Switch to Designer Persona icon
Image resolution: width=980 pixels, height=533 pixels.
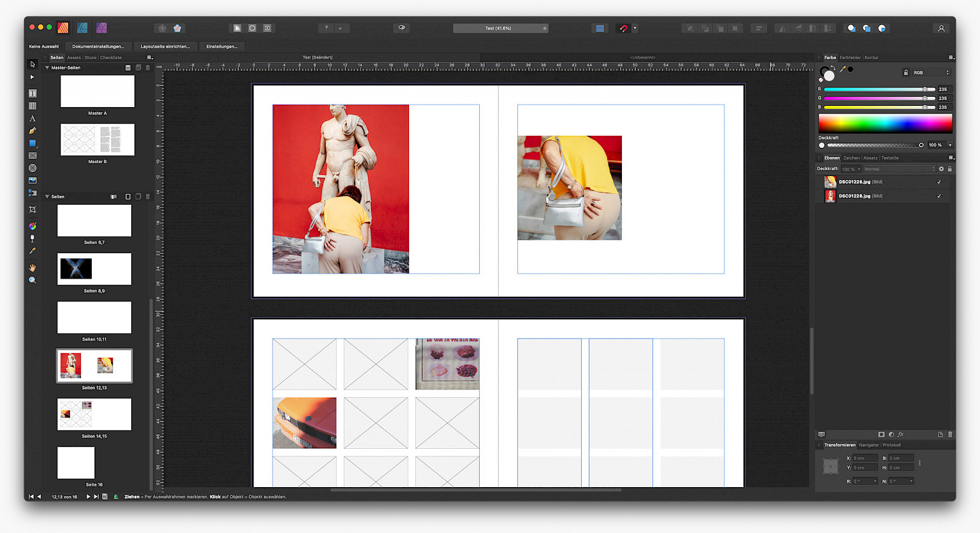tap(82, 28)
